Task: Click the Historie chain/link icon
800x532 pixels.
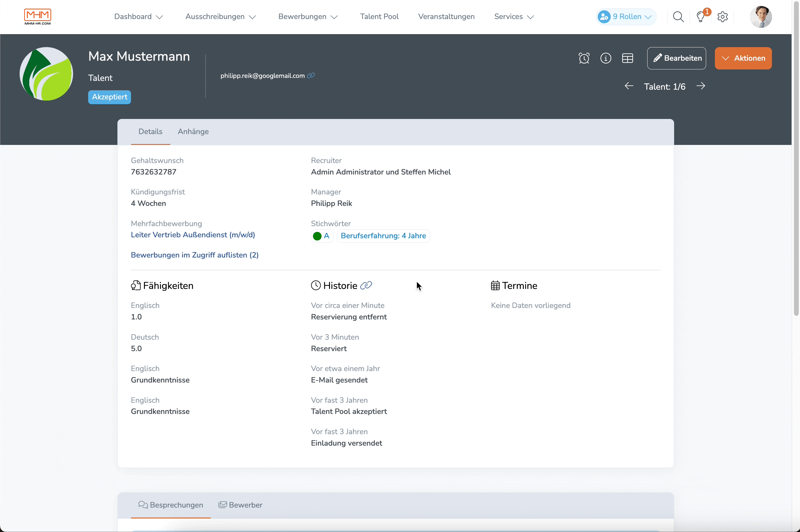Action: click(366, 286)
